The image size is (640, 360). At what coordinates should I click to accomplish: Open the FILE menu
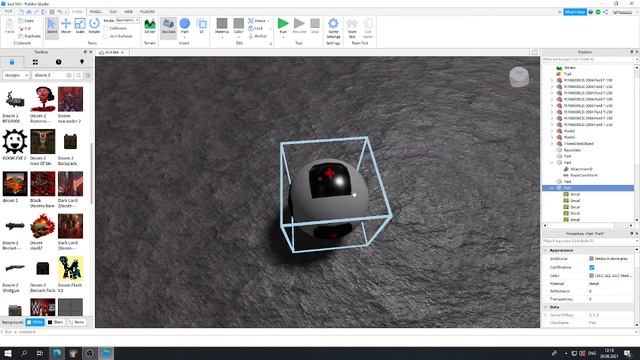tap(8, 11)
